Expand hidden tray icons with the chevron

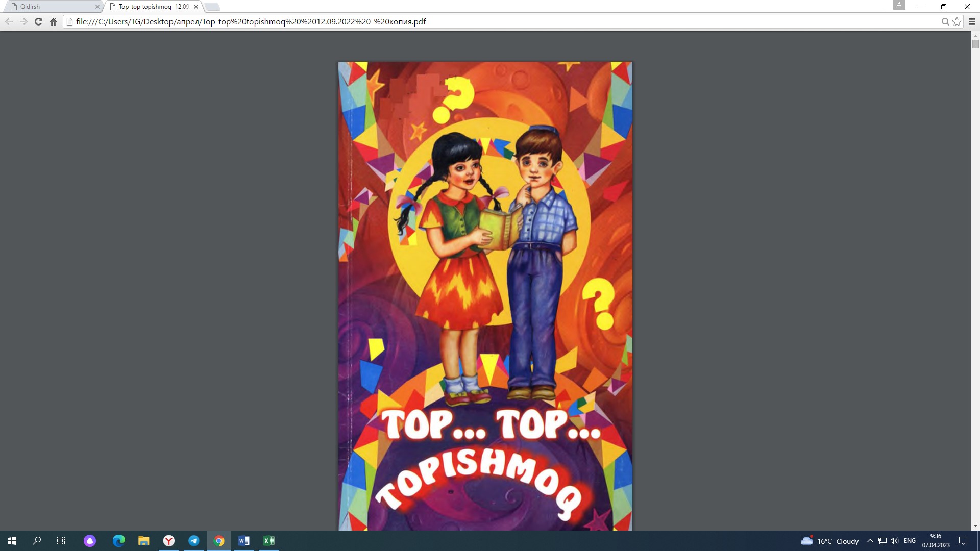point(870,541)
